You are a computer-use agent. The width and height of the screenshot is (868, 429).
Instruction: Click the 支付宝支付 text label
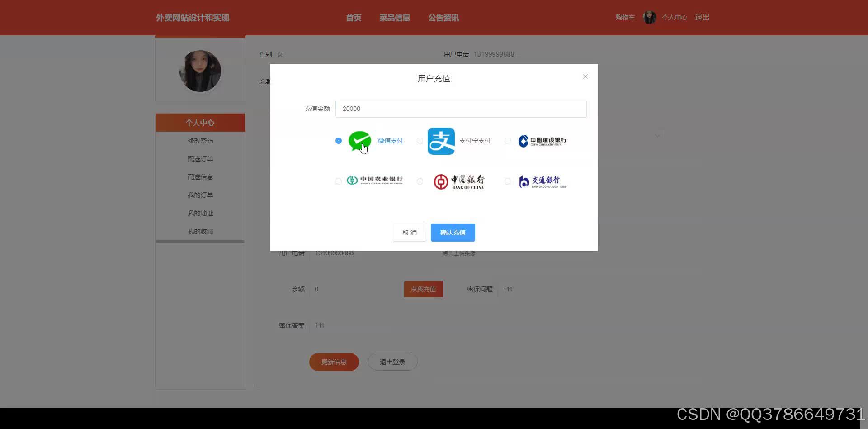tap(475, 141)
